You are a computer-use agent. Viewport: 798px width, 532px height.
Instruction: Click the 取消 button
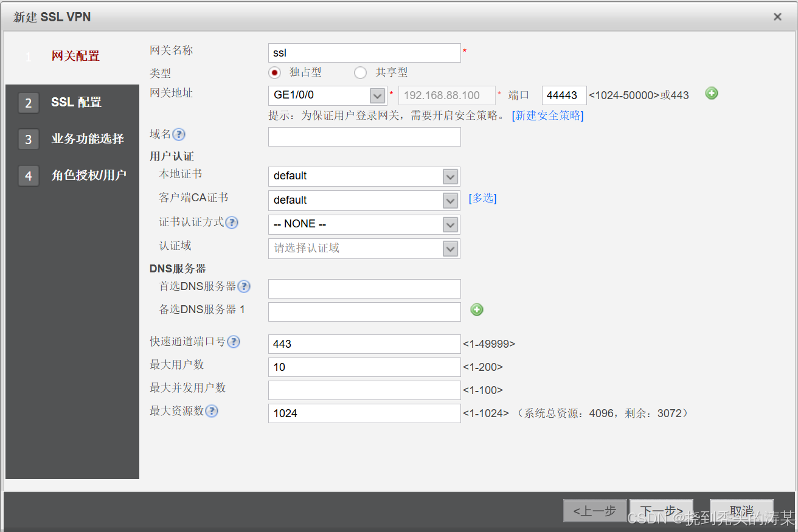click(x=741, y=511)
